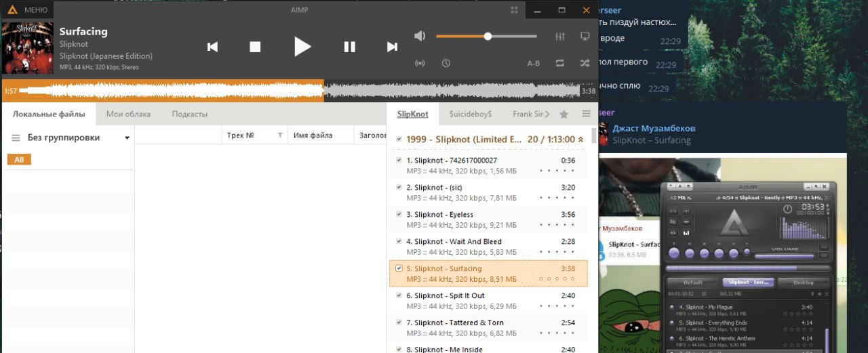The width and height of the screenshot is (868, 353).
Task: Rate track 1. Slipknot - 742617000027 via dots
Action: (557, 171)
